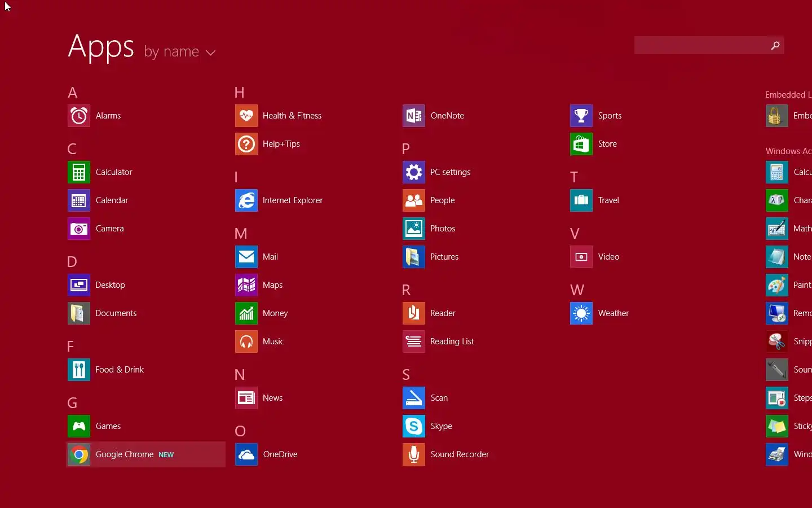The image size is (812, 508).
Task: Click the "Food & Drink" label text
Action: pos(120,370)
